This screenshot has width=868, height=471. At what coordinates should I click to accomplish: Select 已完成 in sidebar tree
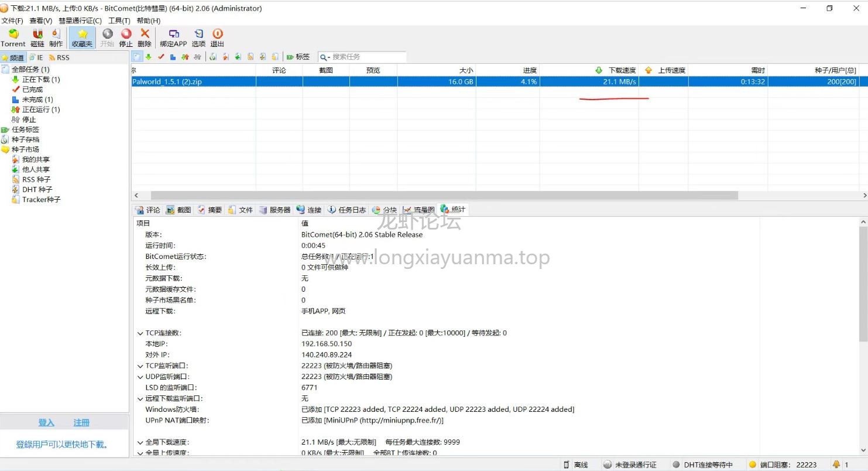coord(32,89)
